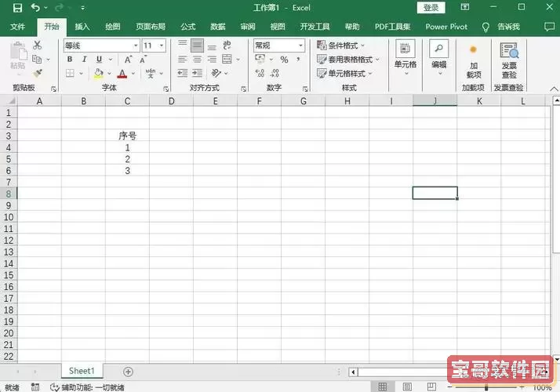The image size is (560, 392).
Task: Open the font size dropdown showing 11
Action: coord(162,45)
